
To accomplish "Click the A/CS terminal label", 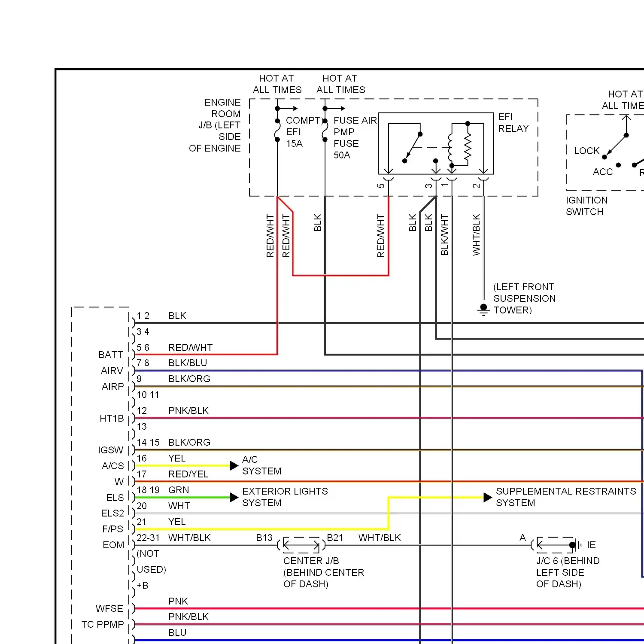I will tap(112, 466).
